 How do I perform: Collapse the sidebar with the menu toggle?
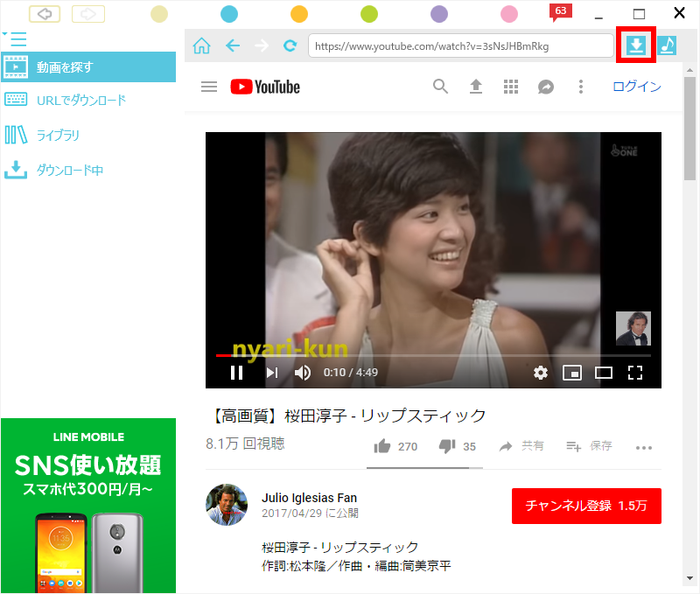click(15, 38)
